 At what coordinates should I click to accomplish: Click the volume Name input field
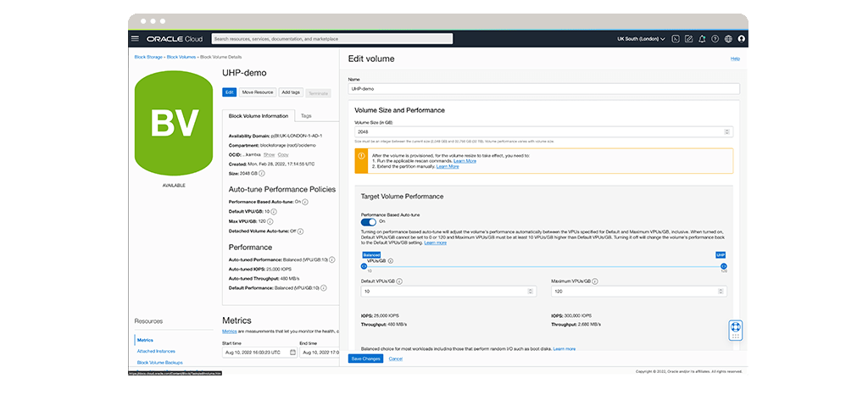pos(543,88)
